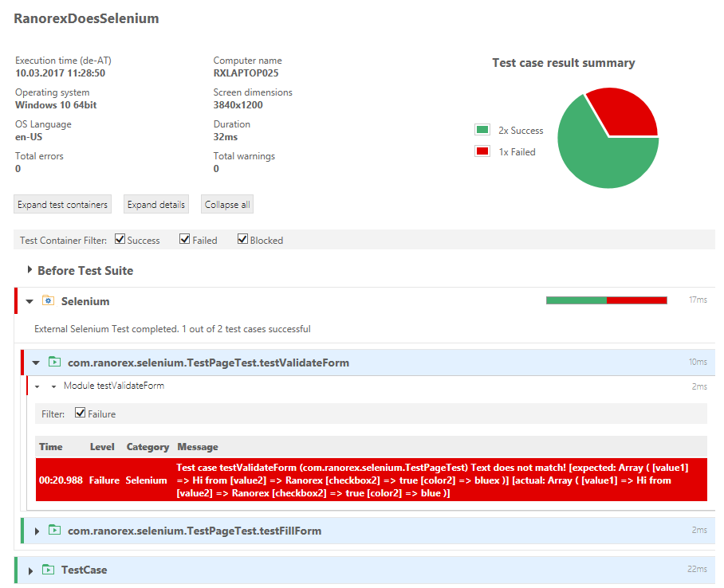Click Collapse all button

pos(227,205)
